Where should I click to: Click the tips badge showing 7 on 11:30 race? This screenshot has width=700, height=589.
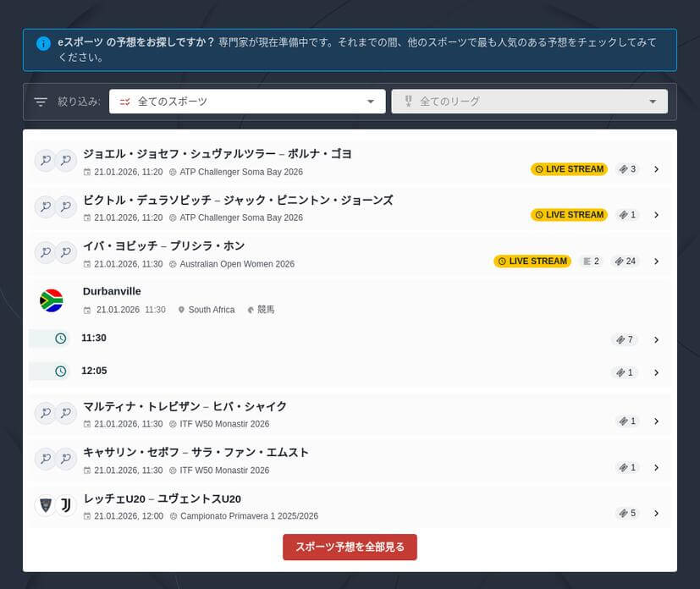click(625, 339)
